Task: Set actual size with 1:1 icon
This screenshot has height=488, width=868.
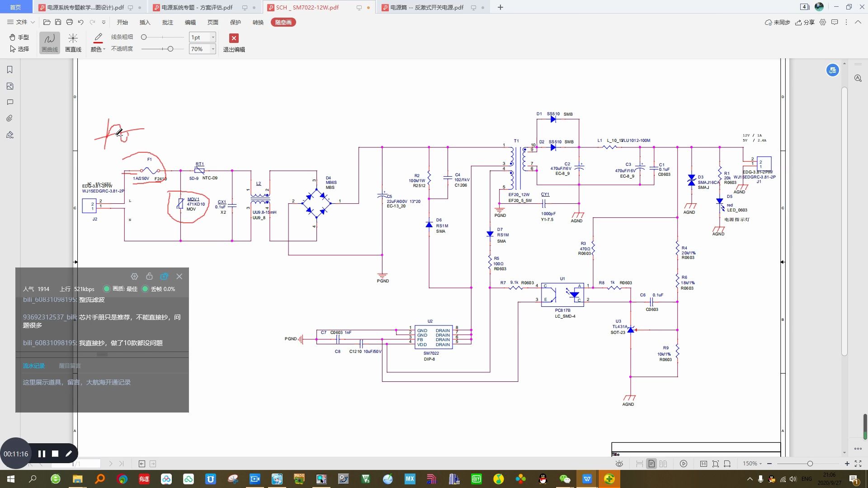Action: (703, 464)
